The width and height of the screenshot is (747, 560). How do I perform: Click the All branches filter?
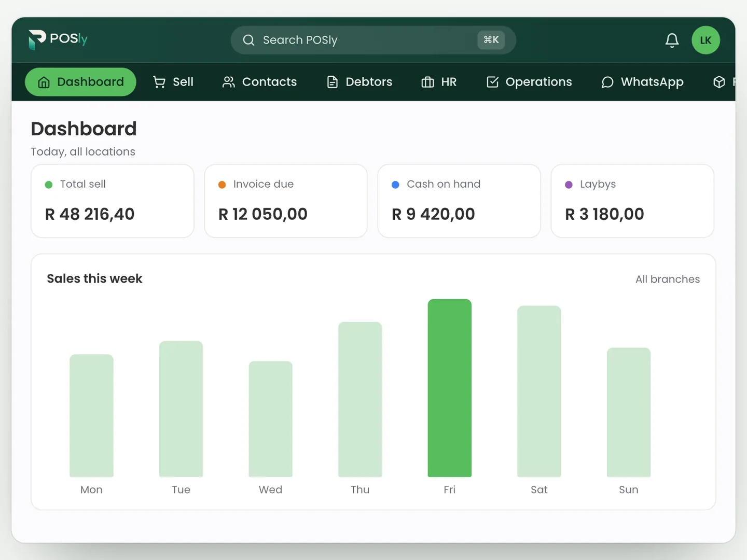[x=668, y=279]
